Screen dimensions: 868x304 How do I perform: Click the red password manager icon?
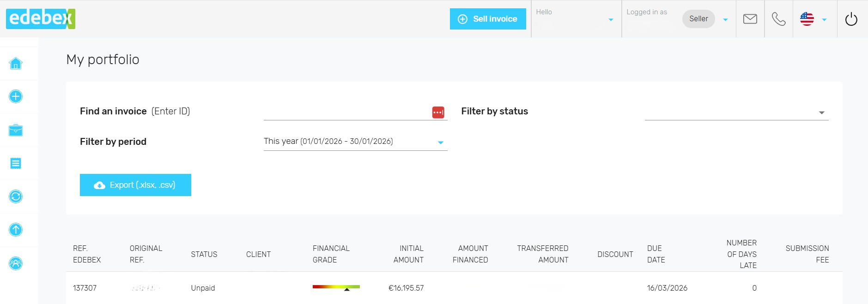(x=438, y=112)
